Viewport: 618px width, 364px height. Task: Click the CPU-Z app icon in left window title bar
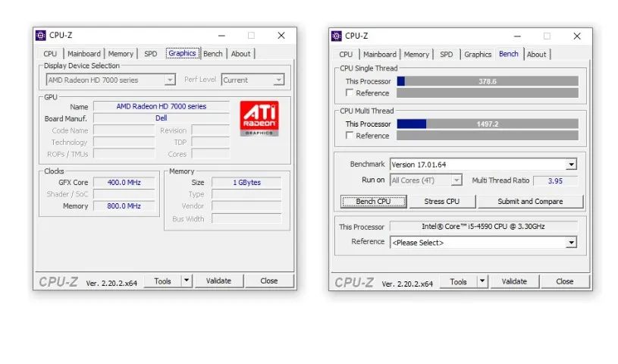coord(41,35)
